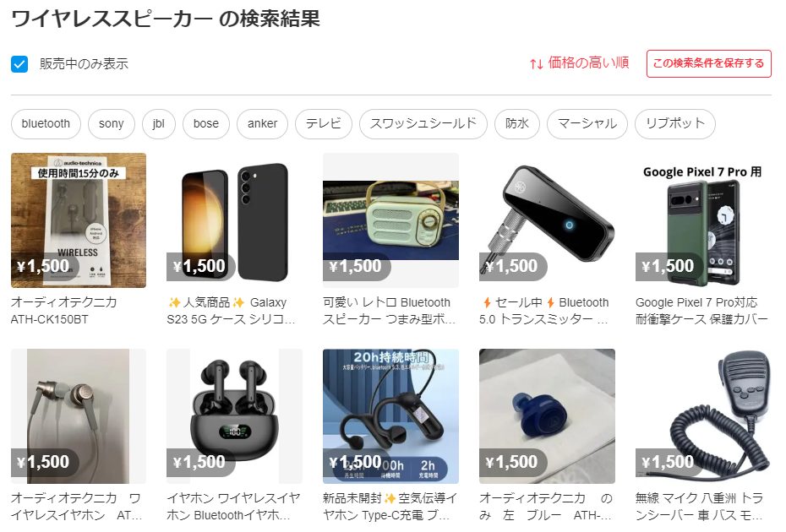This screenshot has height=532, width=786.
Task: Select the マーシャル filter chip
Action: click(587, 124)
